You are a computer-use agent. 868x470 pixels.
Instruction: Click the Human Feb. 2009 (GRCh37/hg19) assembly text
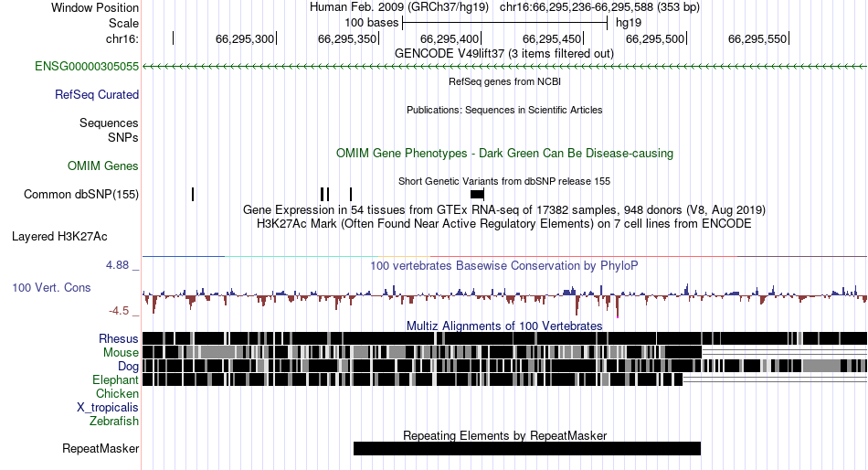[399, 7]
